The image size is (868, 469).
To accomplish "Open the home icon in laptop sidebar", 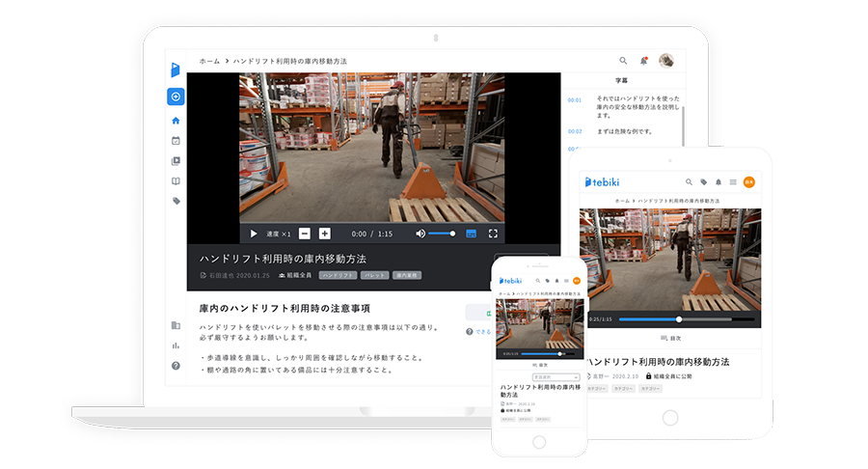I will [x=176, y=121].
